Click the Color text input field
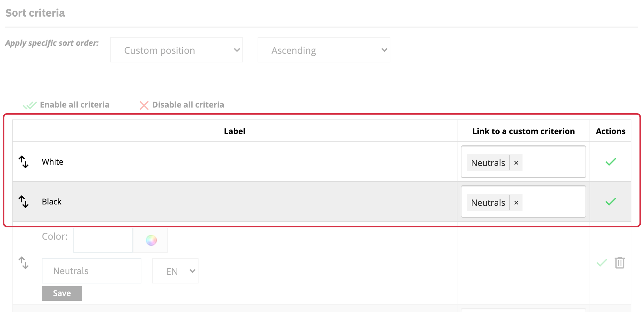644x312 pixels. click(103, 240)
